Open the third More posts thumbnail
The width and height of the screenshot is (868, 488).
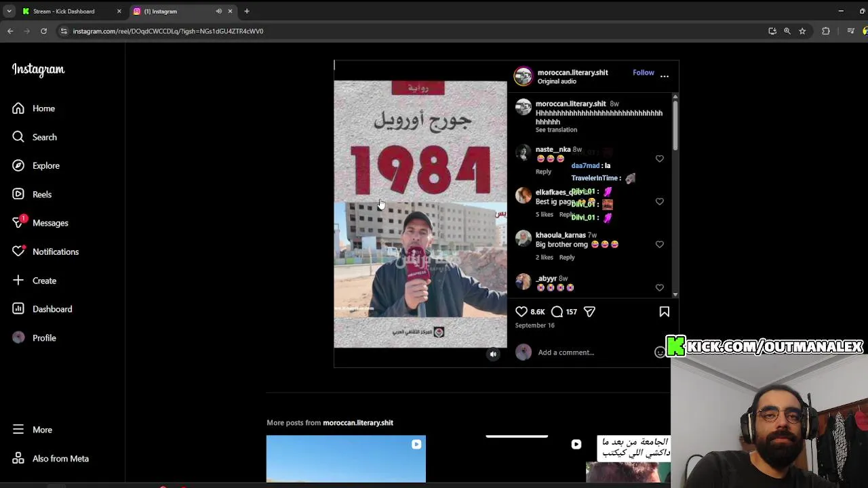pos(628,459)
